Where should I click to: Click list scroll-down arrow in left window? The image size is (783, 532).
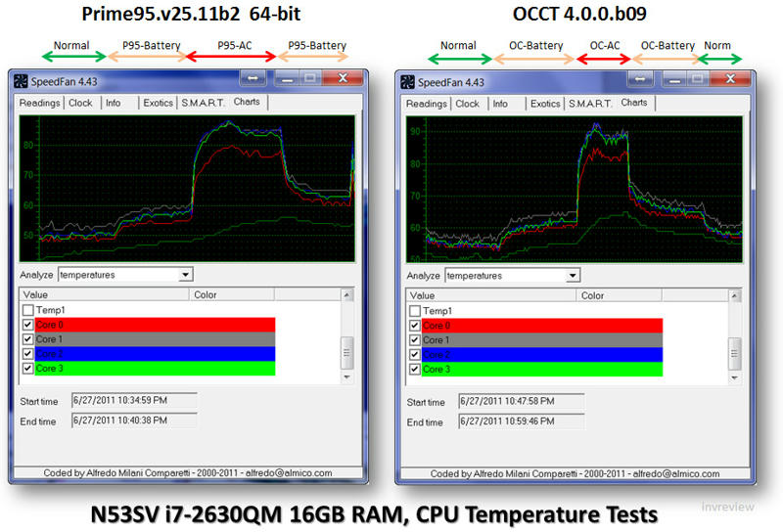347,377
